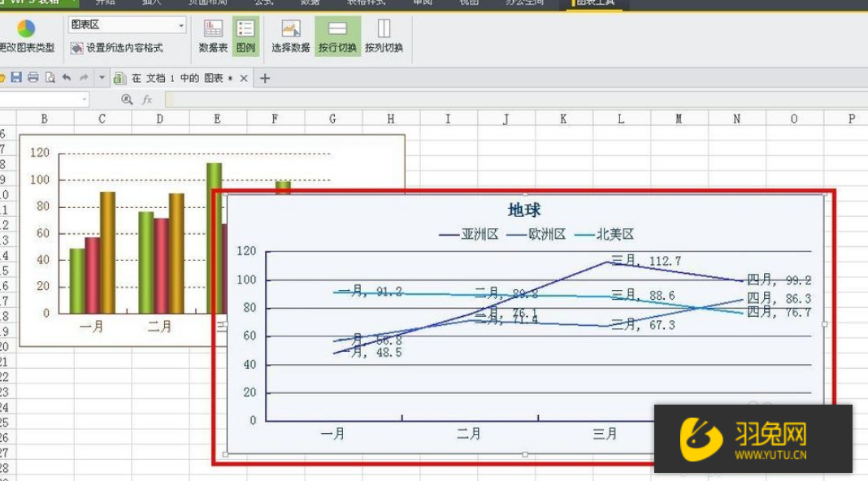
Task: Open the quick access toolbar customize dropdown
Action: point(101,76)
